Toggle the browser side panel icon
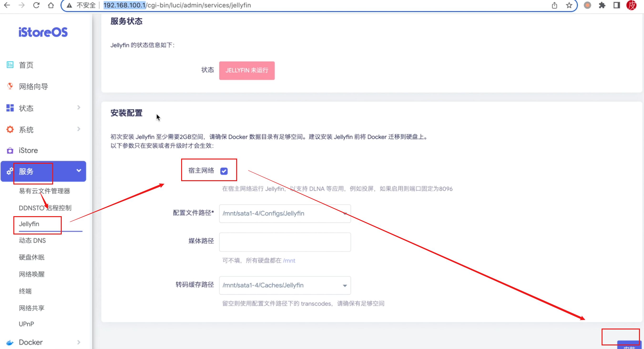Screen dimensions: 644x349 (617, 5)
